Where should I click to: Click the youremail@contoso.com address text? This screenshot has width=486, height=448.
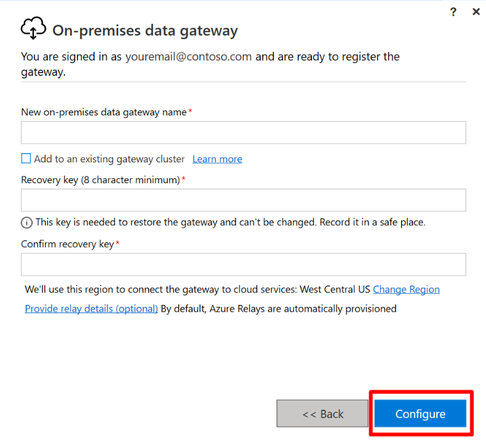click(x=188, y=56)
